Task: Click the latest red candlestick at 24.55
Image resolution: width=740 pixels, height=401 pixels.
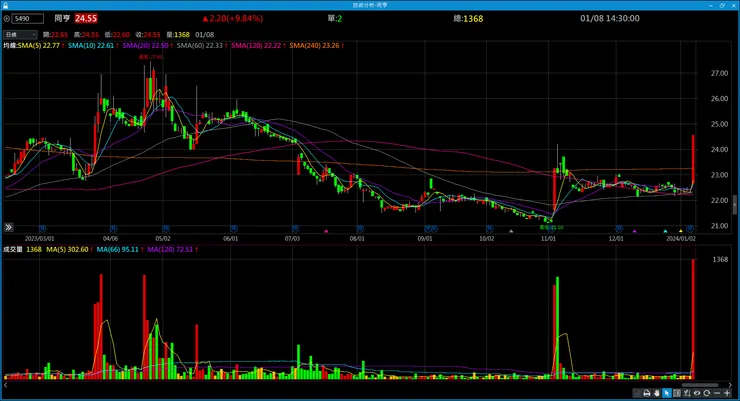Action: pyautogui.click(x=693, y=159)
